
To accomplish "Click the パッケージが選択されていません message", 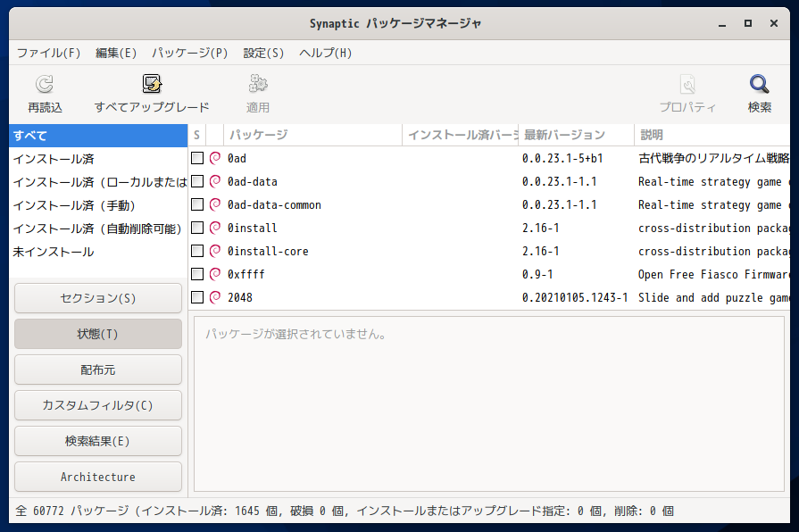I will pos(296,334).
